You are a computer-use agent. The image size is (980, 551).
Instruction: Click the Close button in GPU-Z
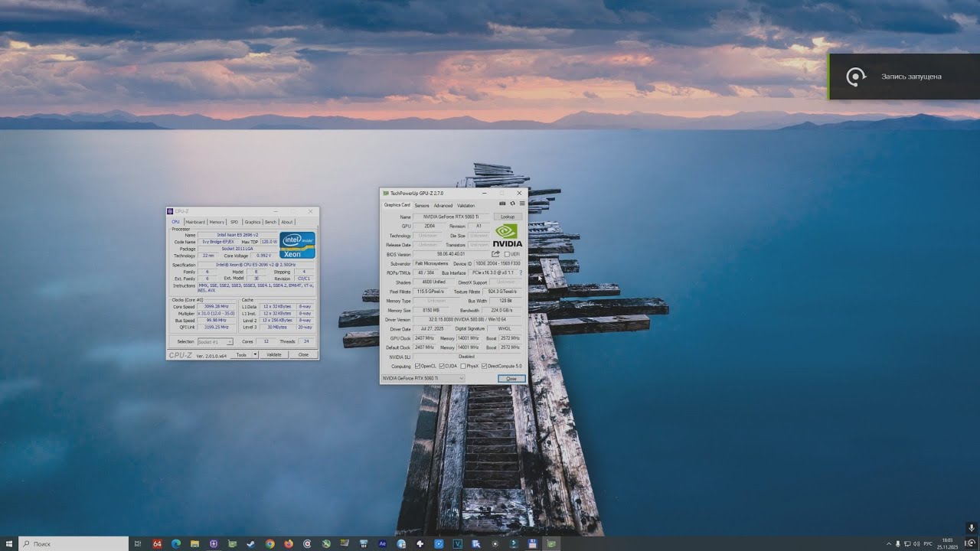pos(511,379)
